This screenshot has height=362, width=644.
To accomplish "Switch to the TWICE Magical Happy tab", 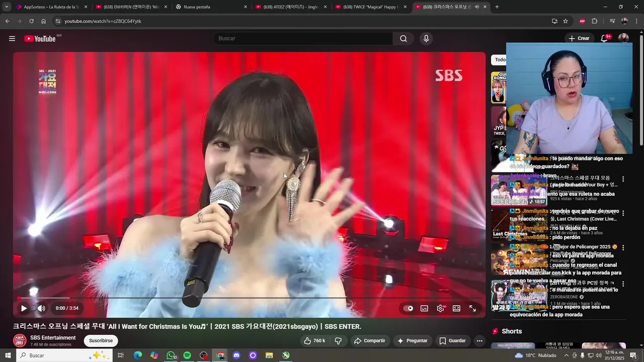I will click(x=371, y=7).
